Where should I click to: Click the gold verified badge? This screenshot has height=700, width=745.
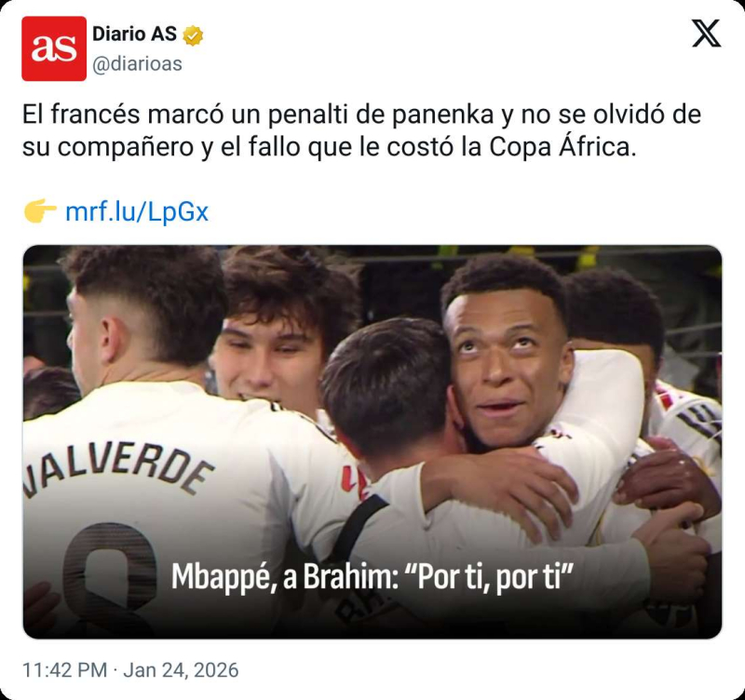[193, 35]
